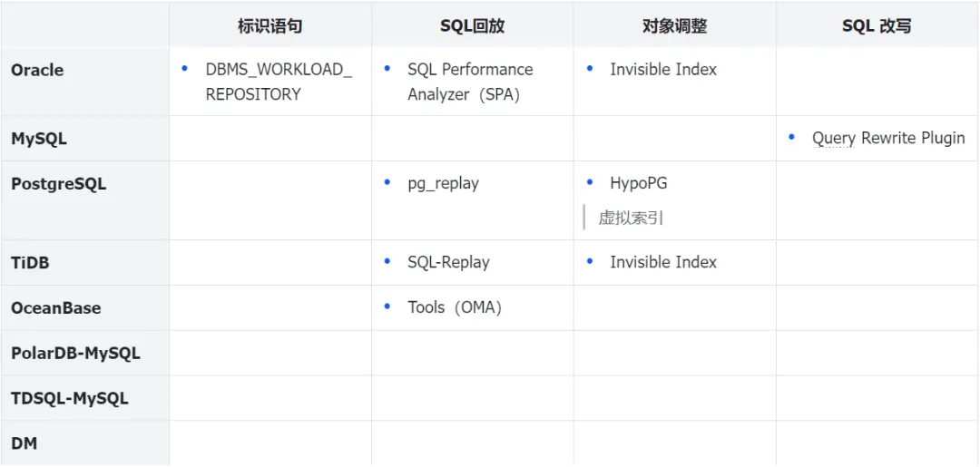Viewport: 980px width, 467px height.
Task: Click the Query Rewrite Plugin entry
Action: (888, 138)
